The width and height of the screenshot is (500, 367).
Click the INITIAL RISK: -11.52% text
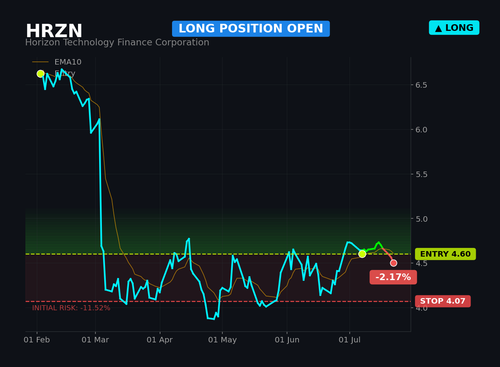pyautogui.click(x=71, y=308)
